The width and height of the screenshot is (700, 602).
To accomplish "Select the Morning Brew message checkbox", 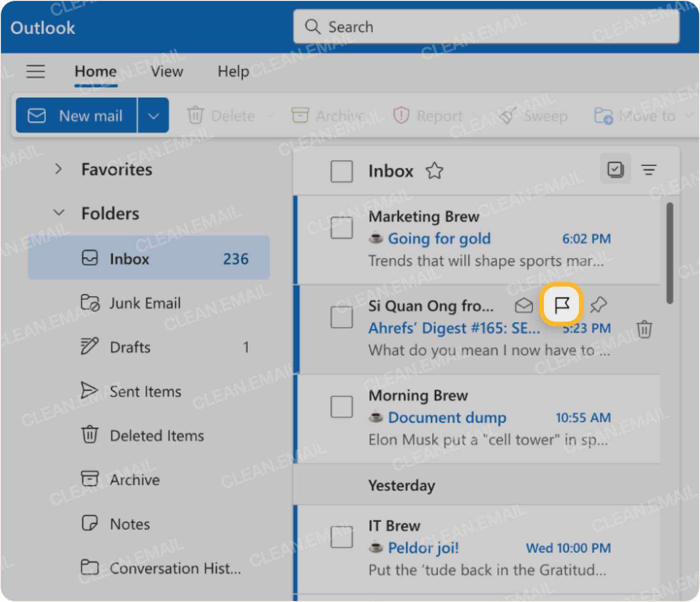I will coord(341,407).
